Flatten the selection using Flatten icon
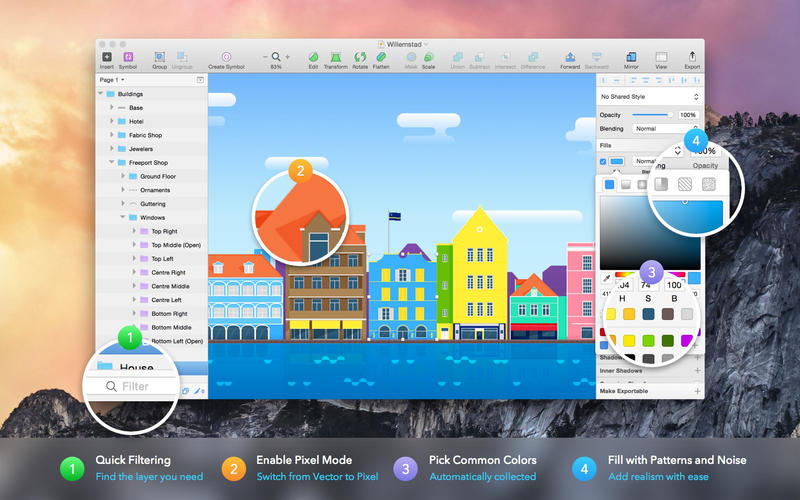 point(382,58)
